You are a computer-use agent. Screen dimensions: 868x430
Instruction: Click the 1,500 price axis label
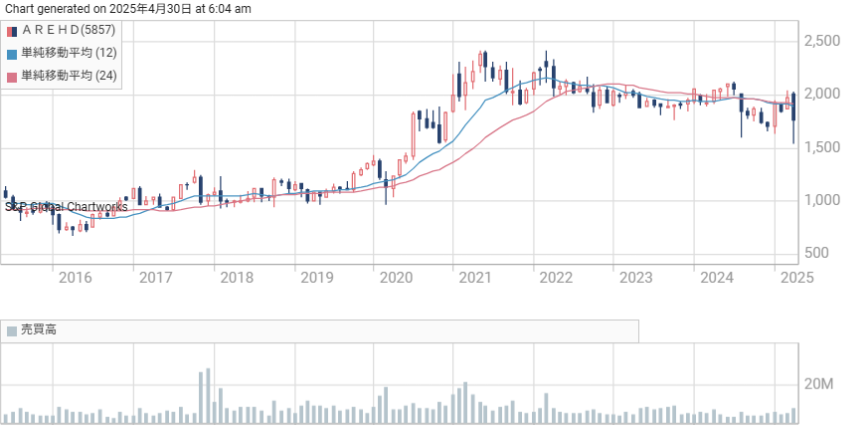[821, 147]
